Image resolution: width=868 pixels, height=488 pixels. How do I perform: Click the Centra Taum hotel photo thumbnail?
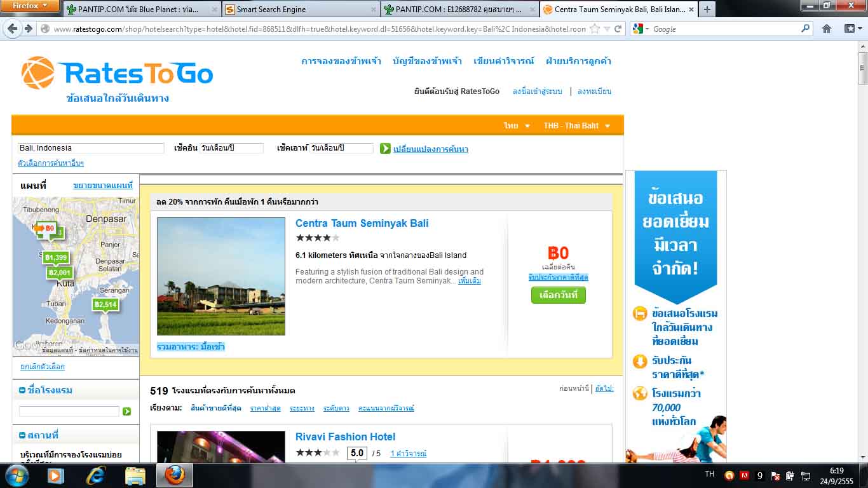pyautogui.click(x=221, y=276)
